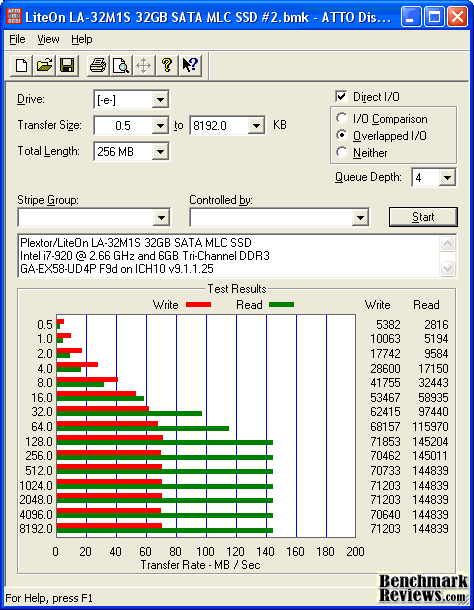Screen dimensions: 474x610
Task: Click write value 28600 for 4.0
Action: point(385,368)
